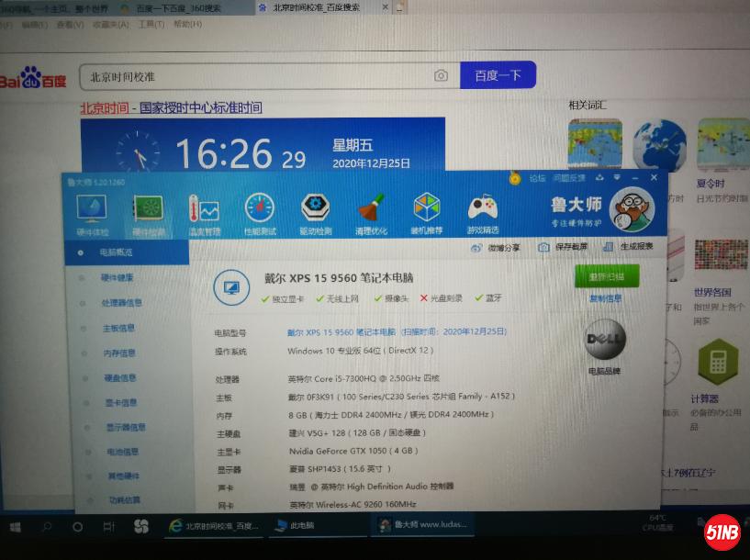Select 内存信息 in sidebar
750x560 pixels.
tap(119, 353)
